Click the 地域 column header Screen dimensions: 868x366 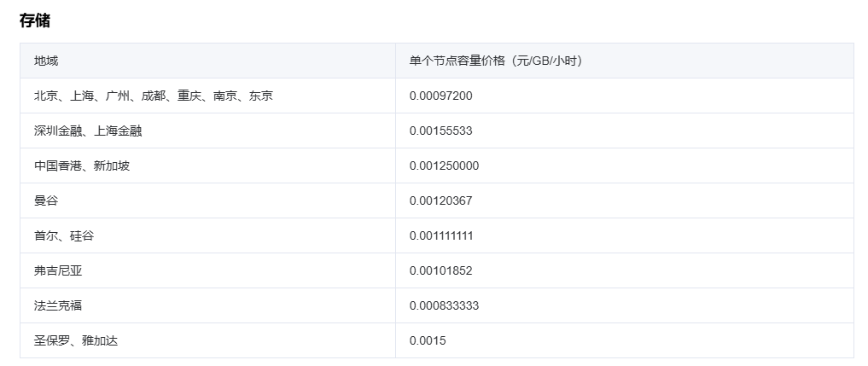tap(46, 61)
